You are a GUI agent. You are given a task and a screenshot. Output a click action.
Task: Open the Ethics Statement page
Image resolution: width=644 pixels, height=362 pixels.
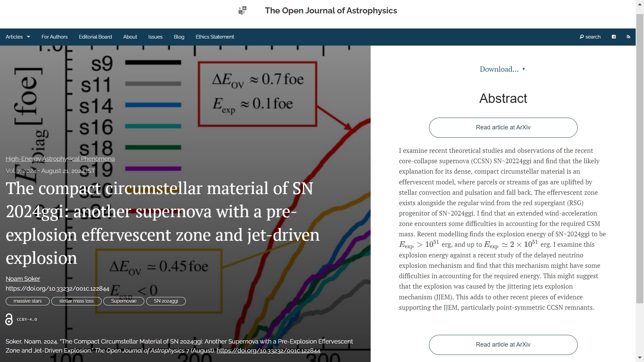pyautogui.click(x=215, y=37)
